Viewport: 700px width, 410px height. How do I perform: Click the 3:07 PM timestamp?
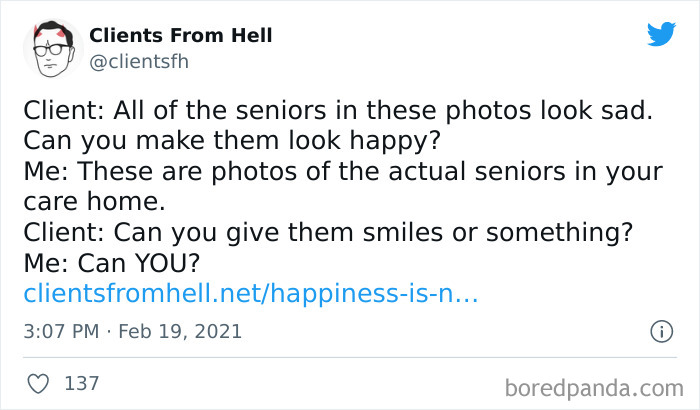pos(61,330)
